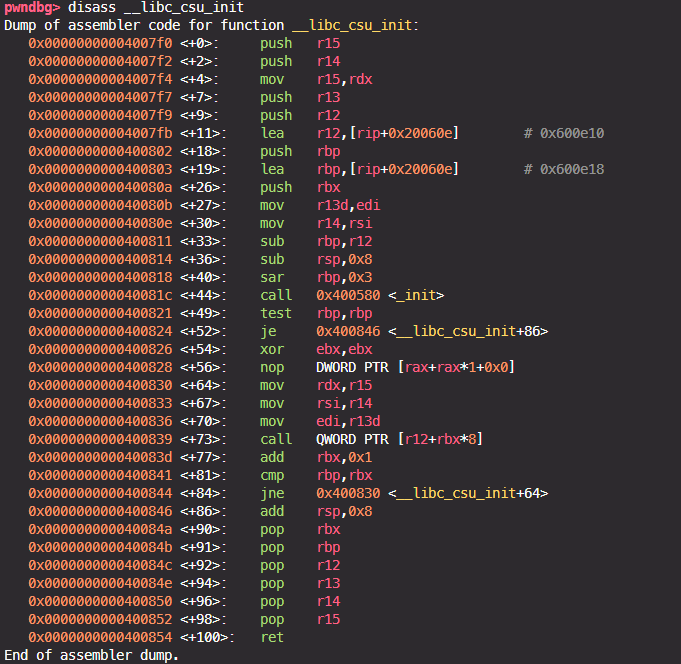
Task: Click the 'xor ebx,ebx' instruction
Action: click(x=316, y=350)
